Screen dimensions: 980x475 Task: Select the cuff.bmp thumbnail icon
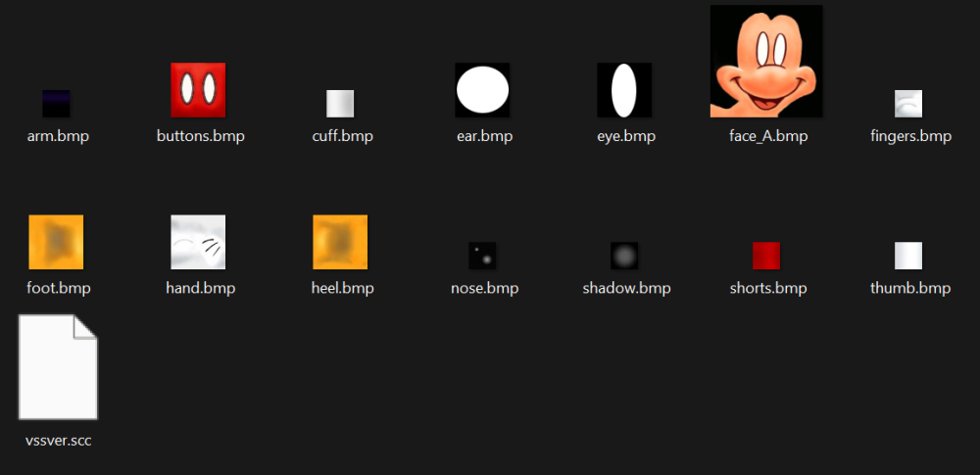click(x=340, y=104)
